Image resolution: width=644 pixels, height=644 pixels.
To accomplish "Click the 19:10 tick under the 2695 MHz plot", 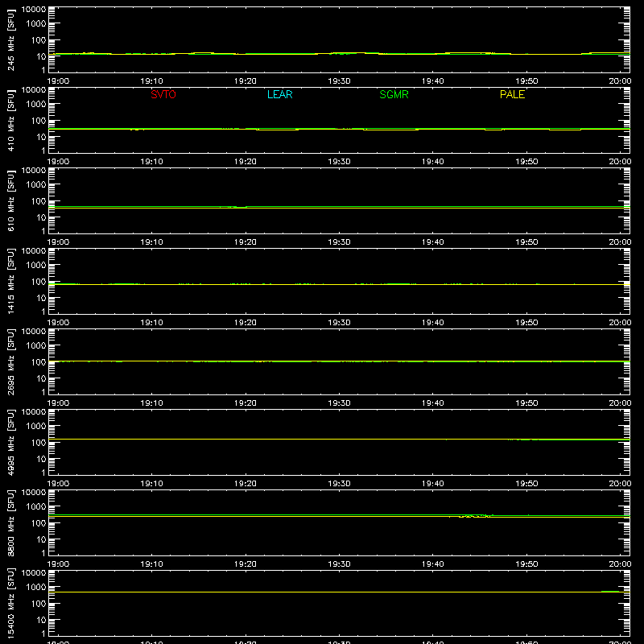I will click(x=152, y=403).
